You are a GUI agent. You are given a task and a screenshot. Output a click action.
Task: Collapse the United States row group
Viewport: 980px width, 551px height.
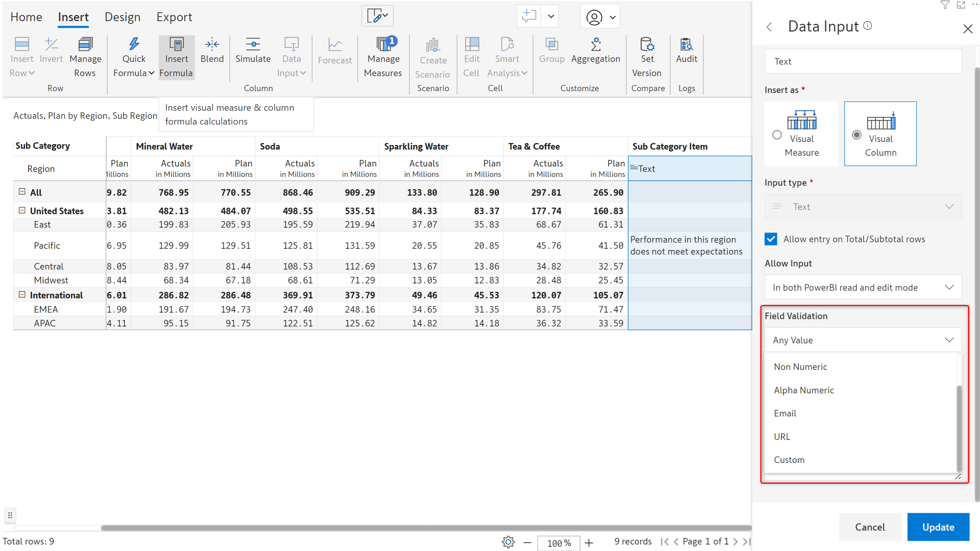22,210
